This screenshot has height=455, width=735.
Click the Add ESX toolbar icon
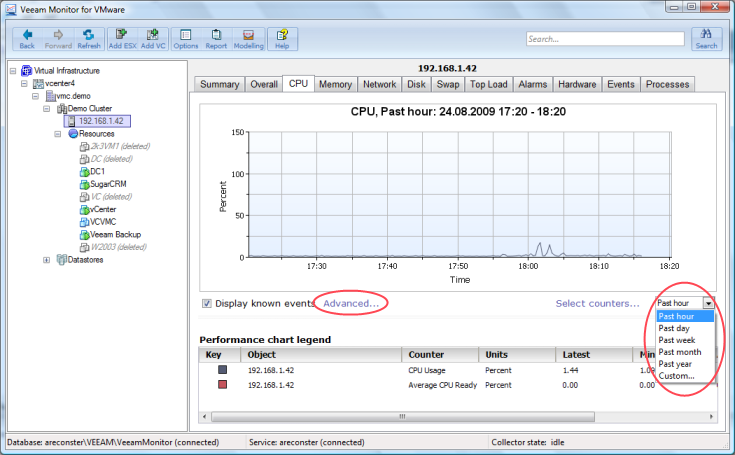(x=122, y=39)
